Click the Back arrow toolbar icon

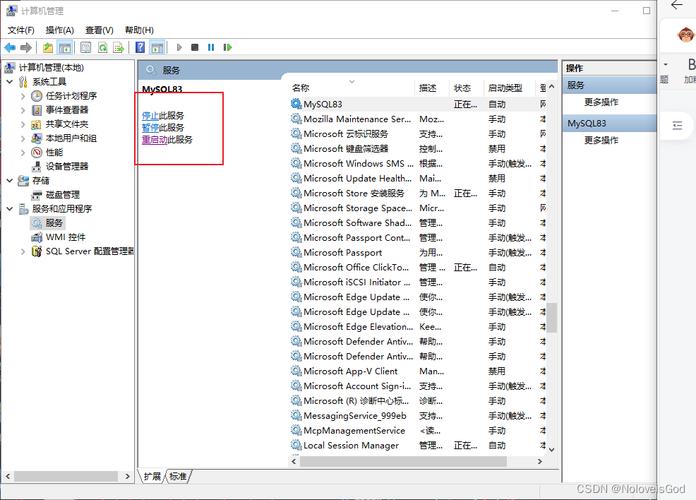point(10,47)
